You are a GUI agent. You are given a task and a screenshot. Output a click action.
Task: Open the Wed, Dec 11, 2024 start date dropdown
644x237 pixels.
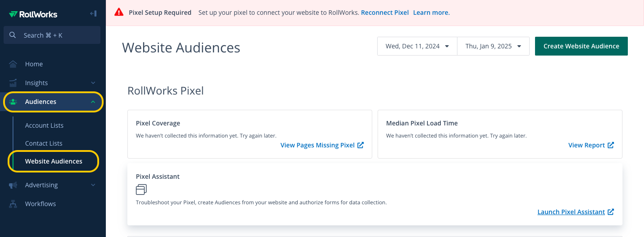417,46
